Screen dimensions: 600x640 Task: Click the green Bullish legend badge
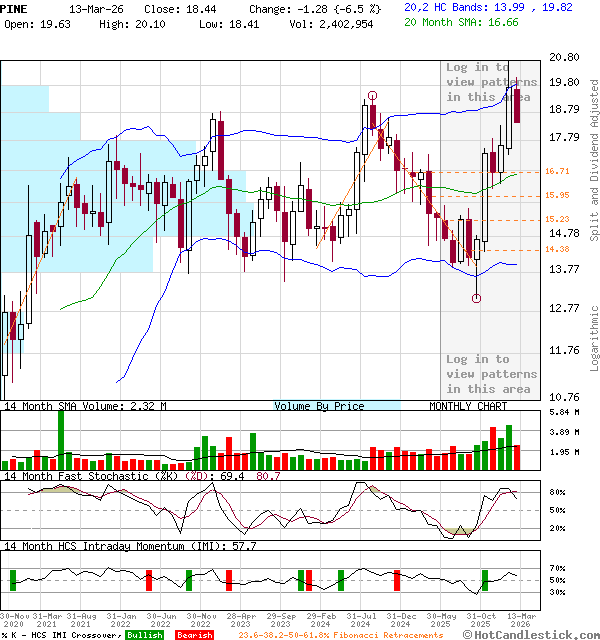(144, 635)
